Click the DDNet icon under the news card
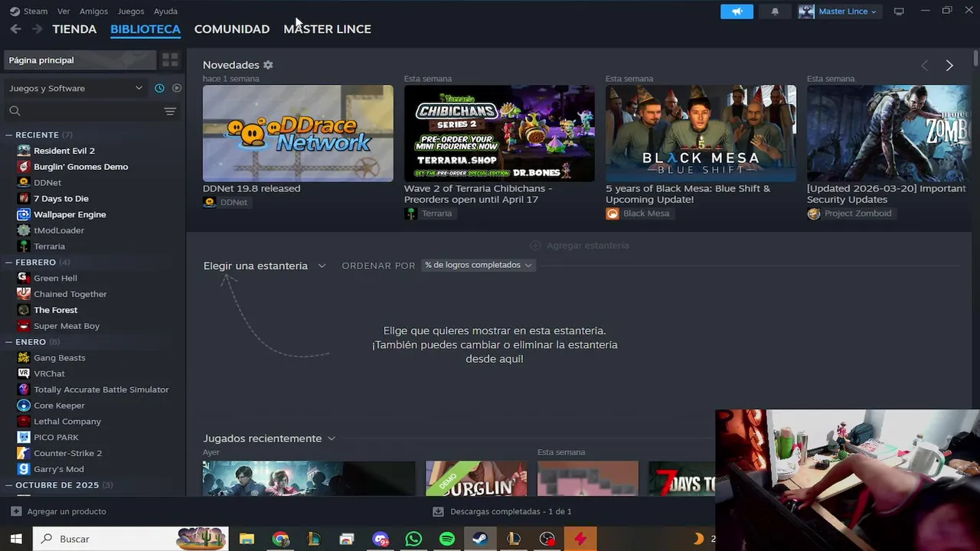This screenshot has width=980, height=551. tap(209, 203)
